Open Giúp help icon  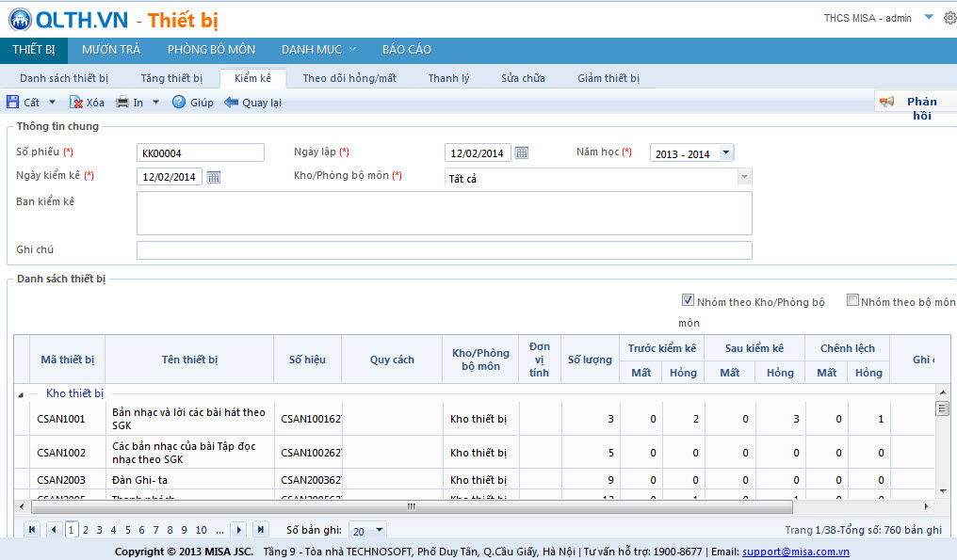click(x=179, y=103)
